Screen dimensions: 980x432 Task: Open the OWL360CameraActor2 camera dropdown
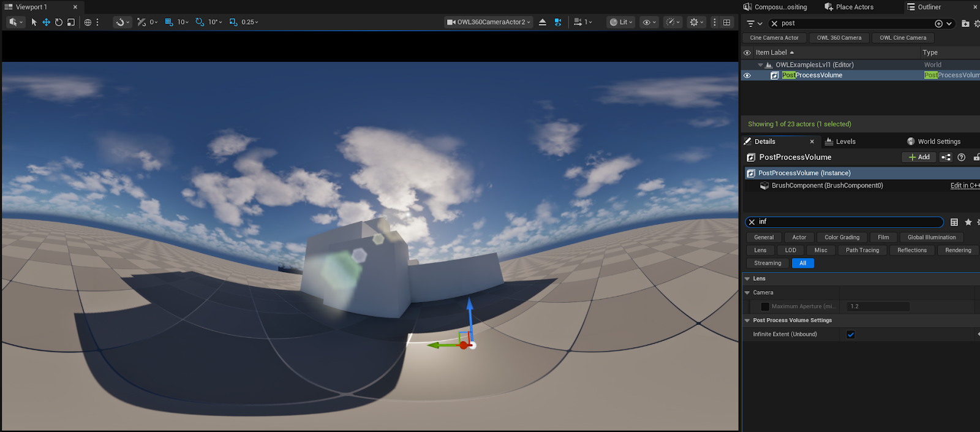coord(489,22)
